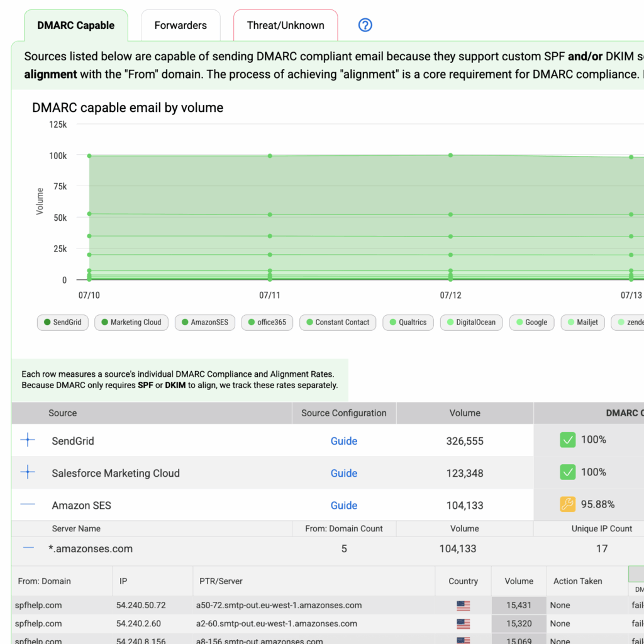Click top data point at 07/12 on chart
This screenshot has height=644, width=644.
point(450,155)
